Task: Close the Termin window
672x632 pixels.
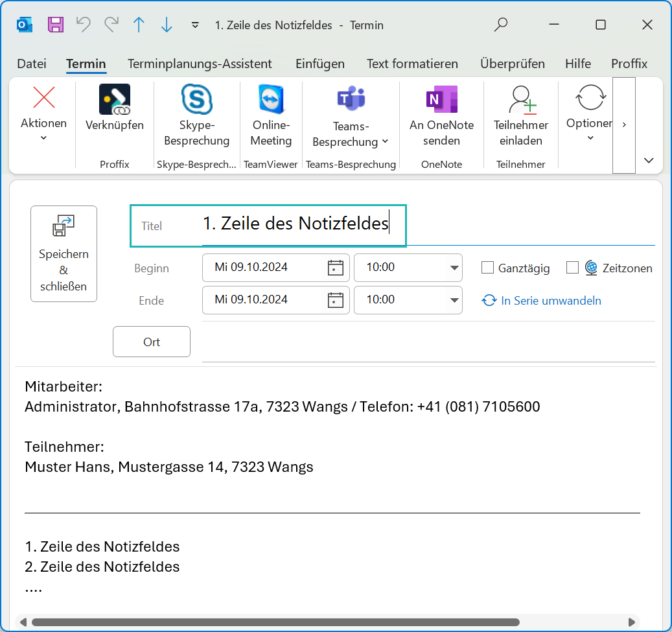Action: 647,25
